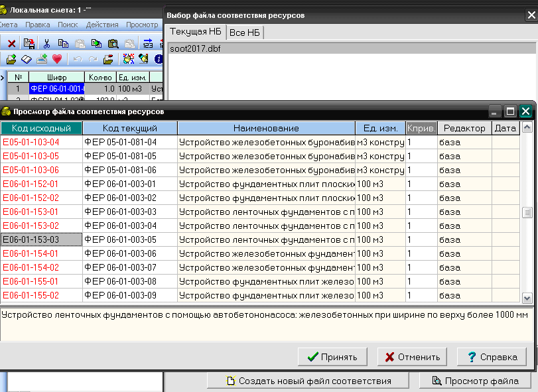
Task: Click the Код исходный column header
Action: [41, 128]
